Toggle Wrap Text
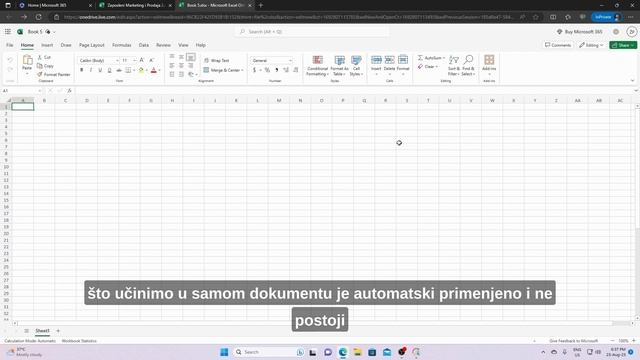640x360 pixels. (x=217, y=60)
